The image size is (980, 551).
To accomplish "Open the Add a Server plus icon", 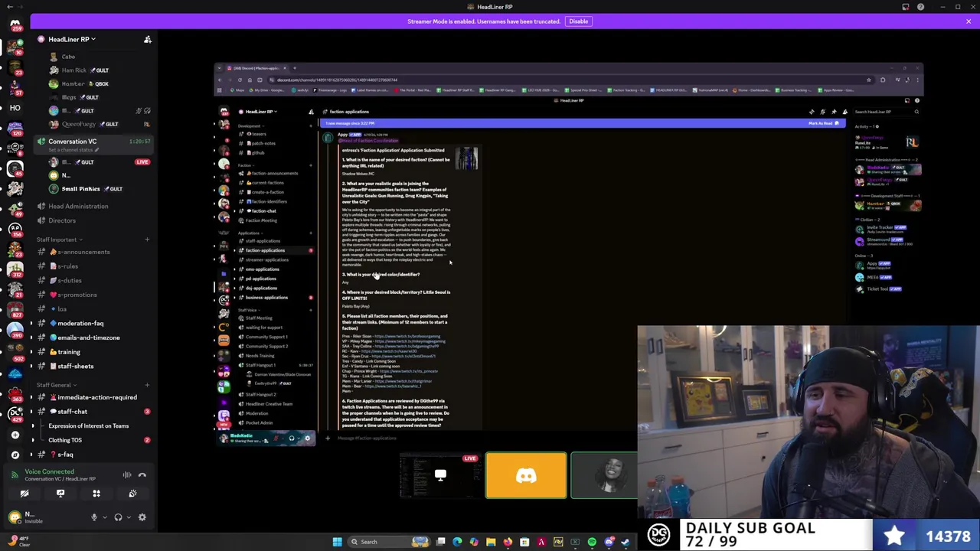I will click(15, 435).
